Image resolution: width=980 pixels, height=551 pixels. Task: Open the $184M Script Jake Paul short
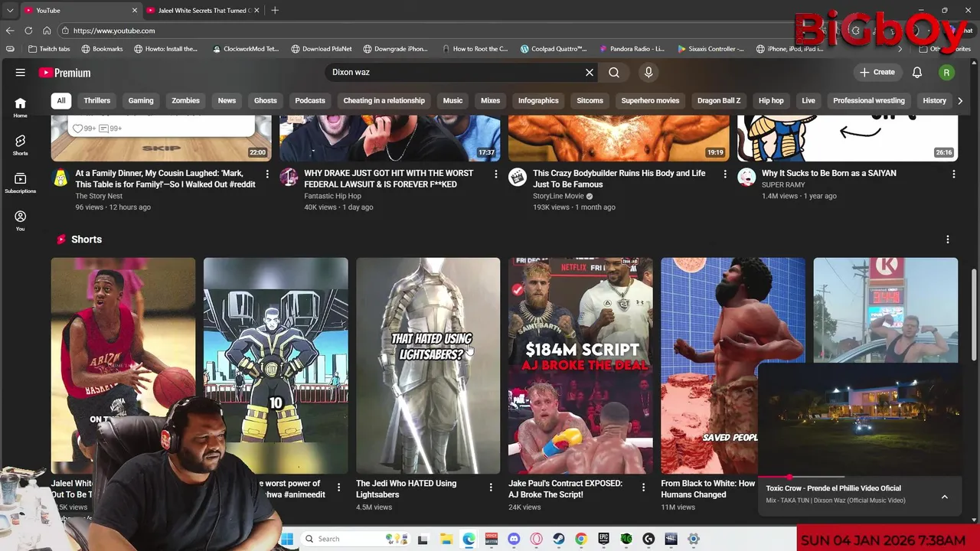click(580, 365)
